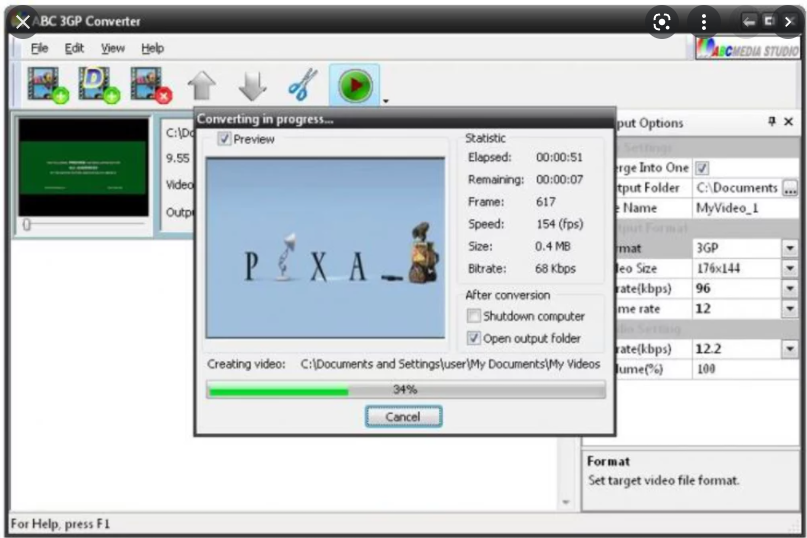Start conversion with green play icon
Screen dimensions: 807x538
[355, 85]
